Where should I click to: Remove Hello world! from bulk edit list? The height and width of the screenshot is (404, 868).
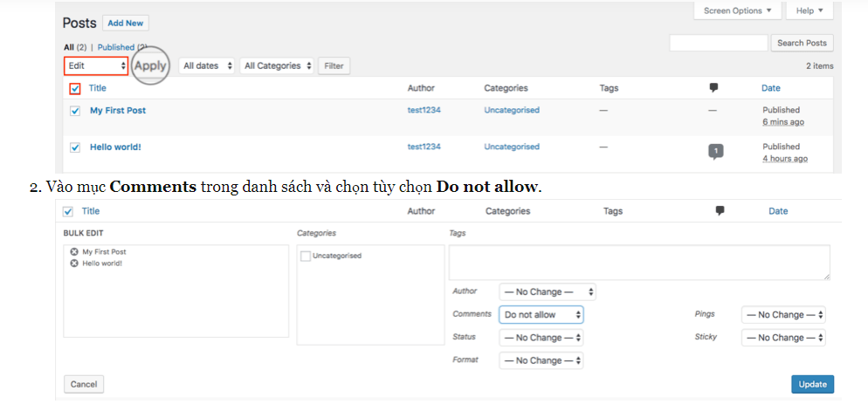[x=74, y=263]
